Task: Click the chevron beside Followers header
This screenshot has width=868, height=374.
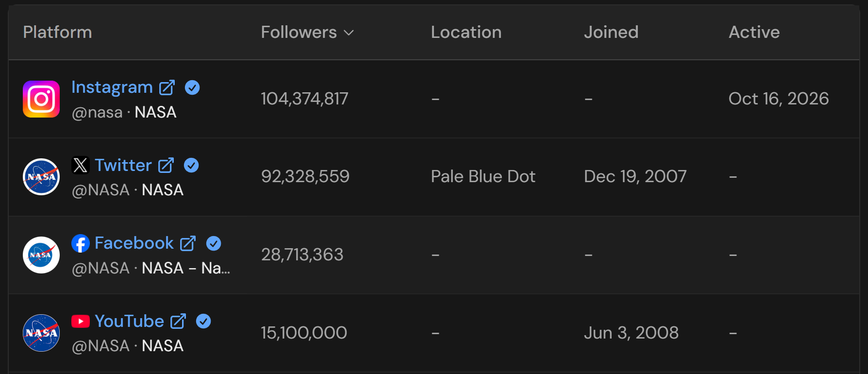Action: [349, 33]
